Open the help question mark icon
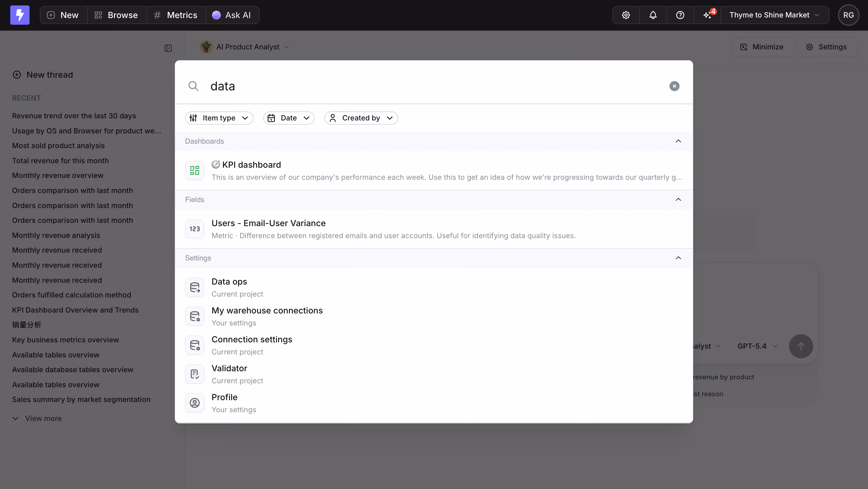This screenshot has height=489, width=868. pos(680,15)
